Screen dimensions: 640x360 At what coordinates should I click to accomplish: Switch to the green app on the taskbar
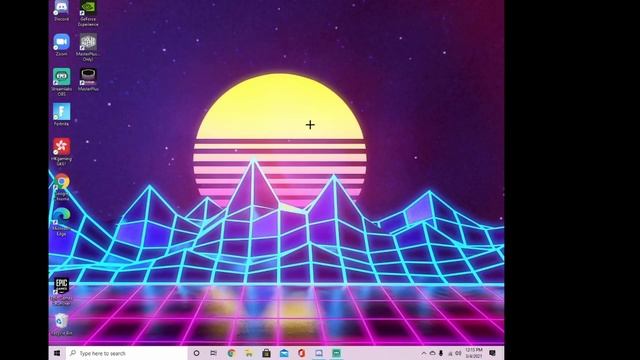(x=336, y=353)
